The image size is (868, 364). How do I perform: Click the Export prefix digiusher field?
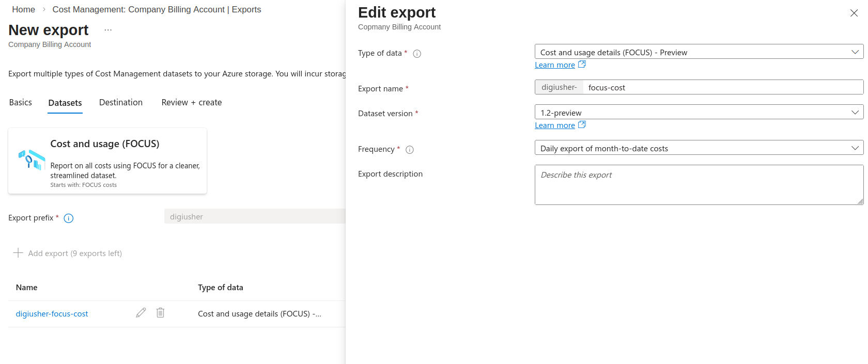point(255,216)
